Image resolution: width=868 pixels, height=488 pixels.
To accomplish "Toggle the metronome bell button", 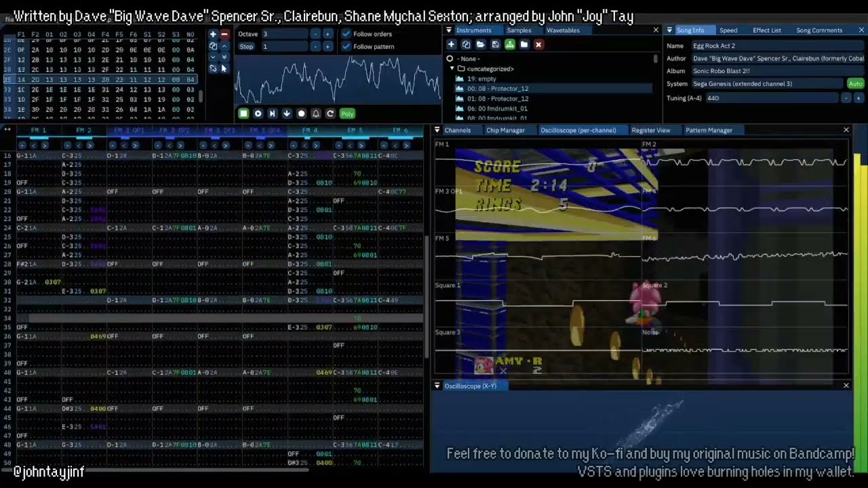I will tap(316, 114).
